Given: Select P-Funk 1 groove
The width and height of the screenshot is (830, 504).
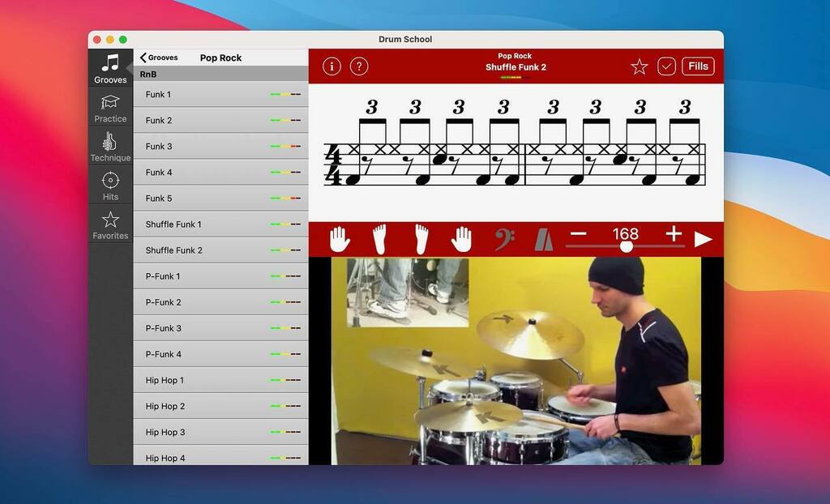Looking at the screenshot, I should click(220, 275).
